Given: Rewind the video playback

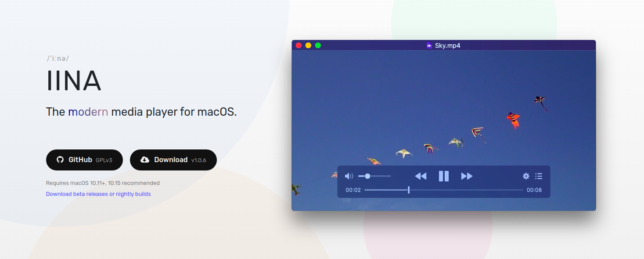Looking at the screenshot, I should pos(421,176).
